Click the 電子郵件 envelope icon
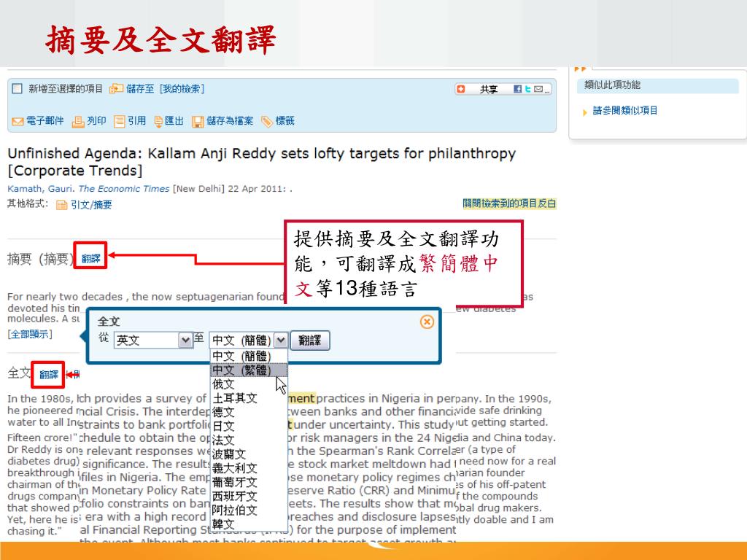This screenshot has width=747, height=560. coord(18,122)
